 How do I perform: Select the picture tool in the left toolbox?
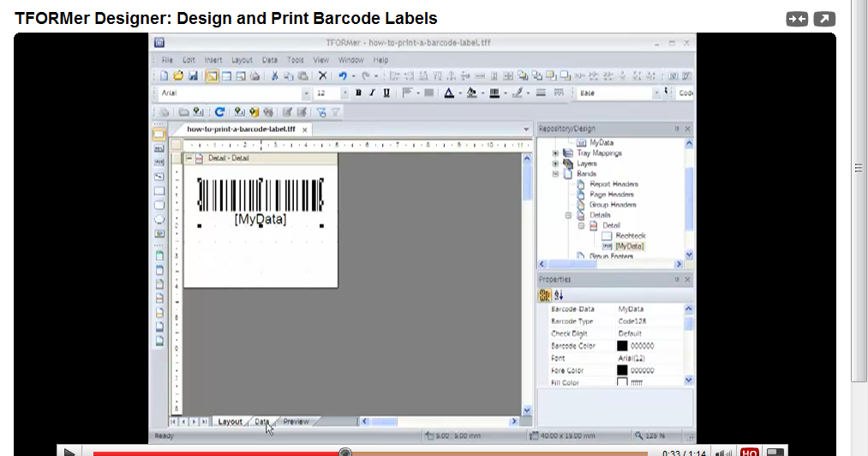159,233
